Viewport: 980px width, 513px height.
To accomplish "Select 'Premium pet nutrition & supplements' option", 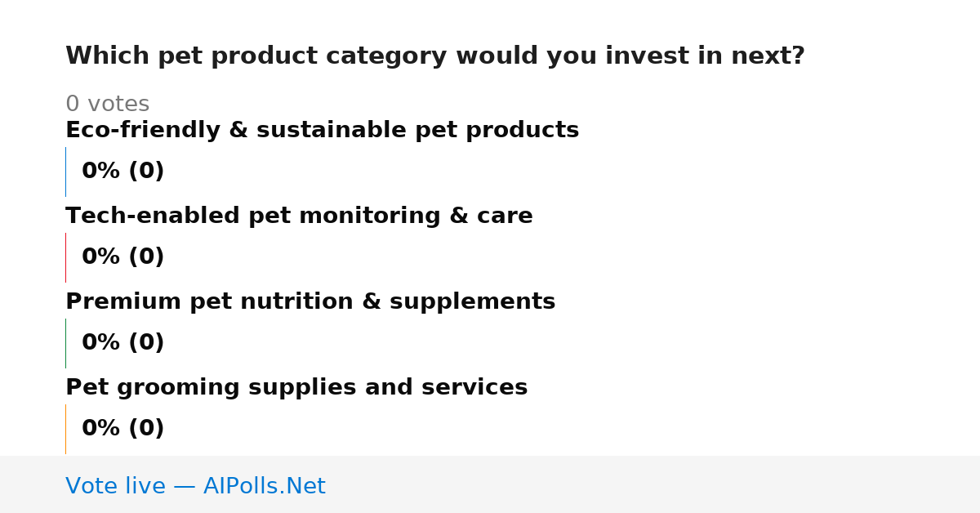I will (x=310, y=302).
